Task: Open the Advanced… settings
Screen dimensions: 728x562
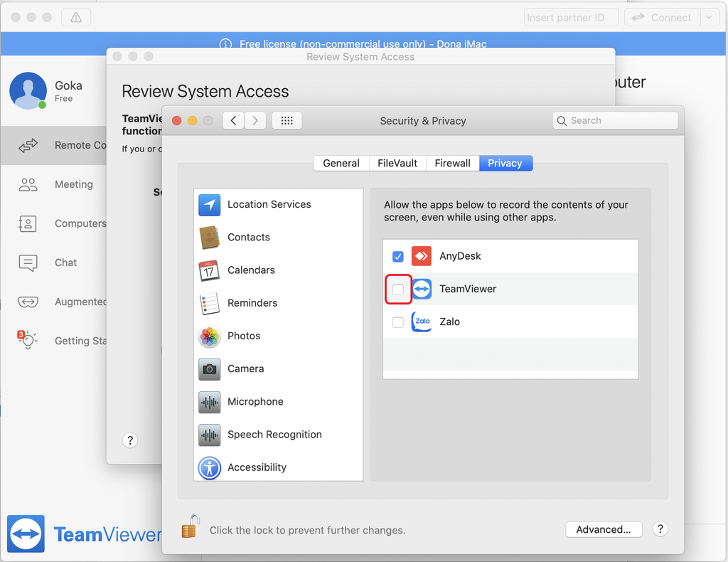Action: 604,529
